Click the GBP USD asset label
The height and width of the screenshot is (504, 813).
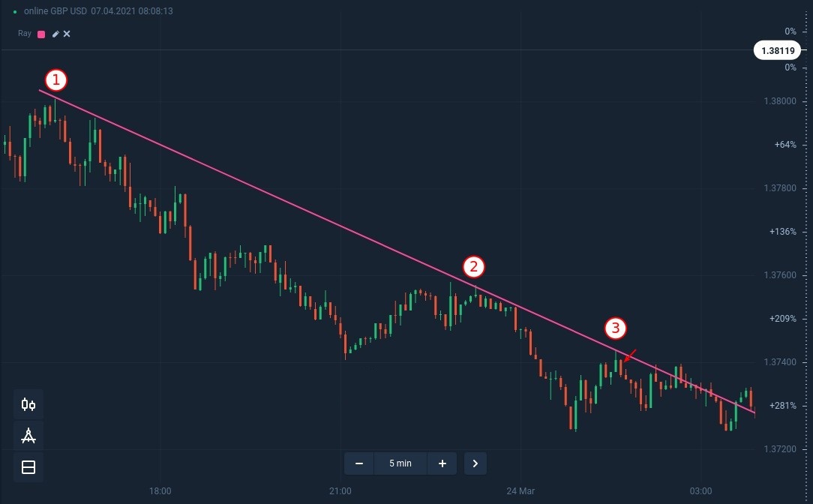(x=67, y=11)
